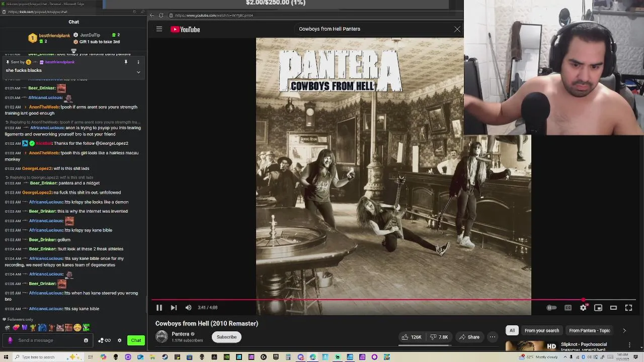The height and width of the screenshot is (362, 644).
Task: Open the Copilot taskbar icon
Action: [x=103, y=357]
